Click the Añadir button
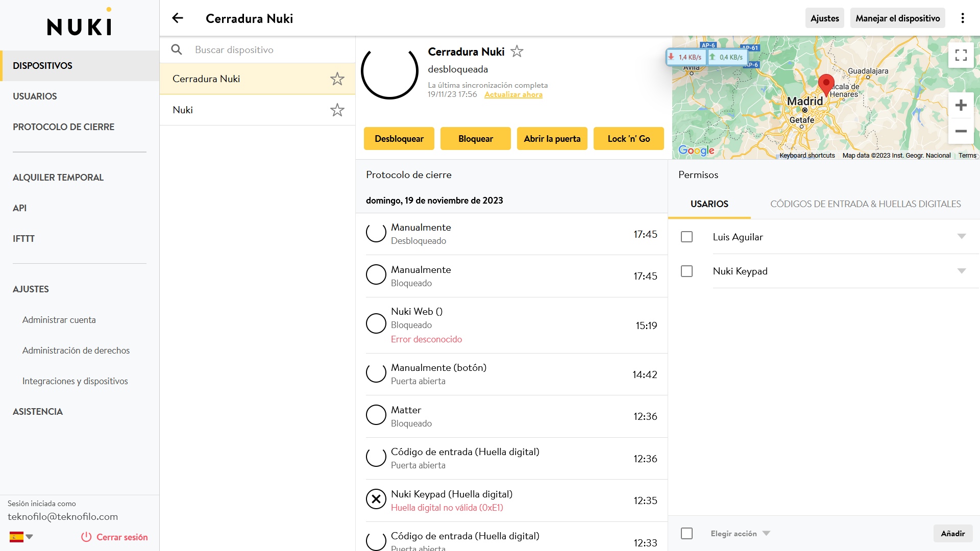This screenshot has height=551, width=980. click(953, 534)
